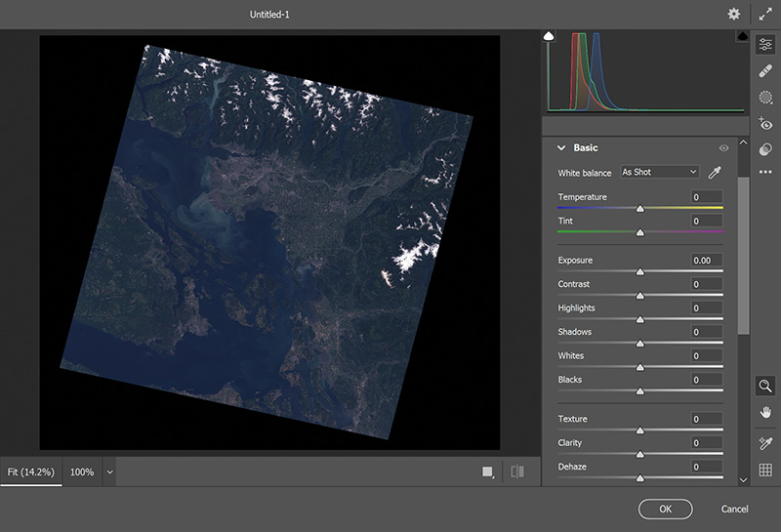Toggle shadow clipping warning in histogram
The height and width of the screenshot is (532, 781).
549,36
